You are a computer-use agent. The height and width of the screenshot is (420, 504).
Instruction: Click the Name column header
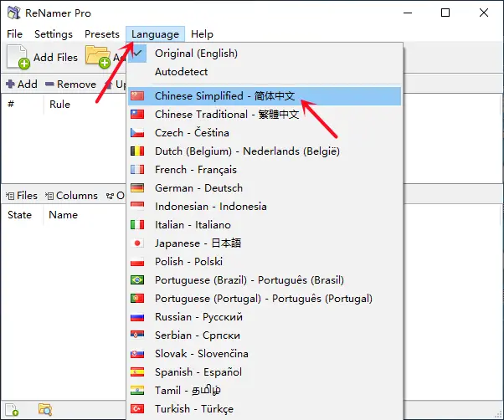click(63, 215)
